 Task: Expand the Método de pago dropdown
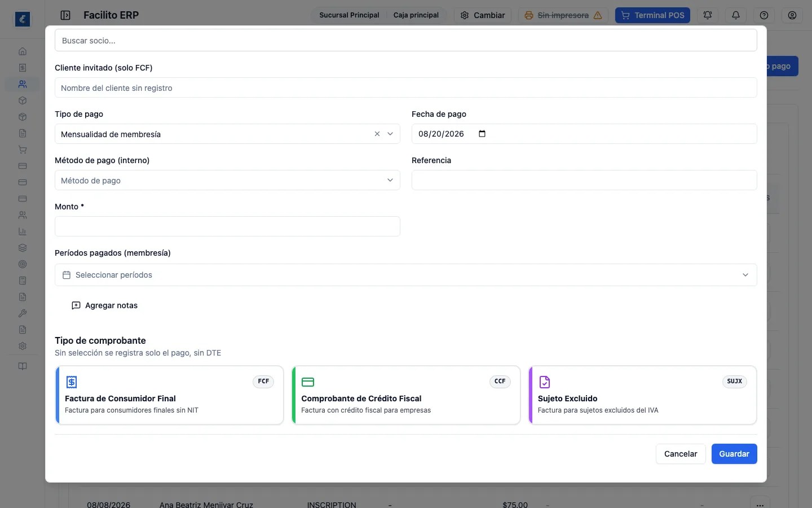click(227, 180)
